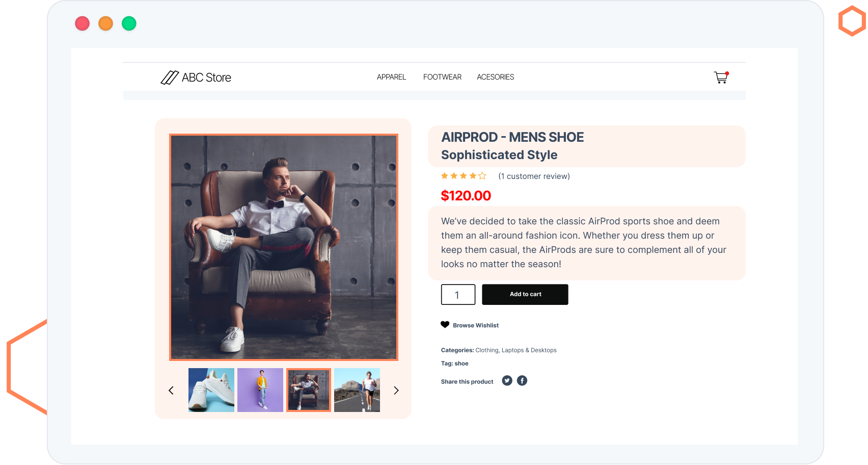Open the FOOTWEAR menu
This screenshot has height=465, width=868.
[x=442, y=77]
